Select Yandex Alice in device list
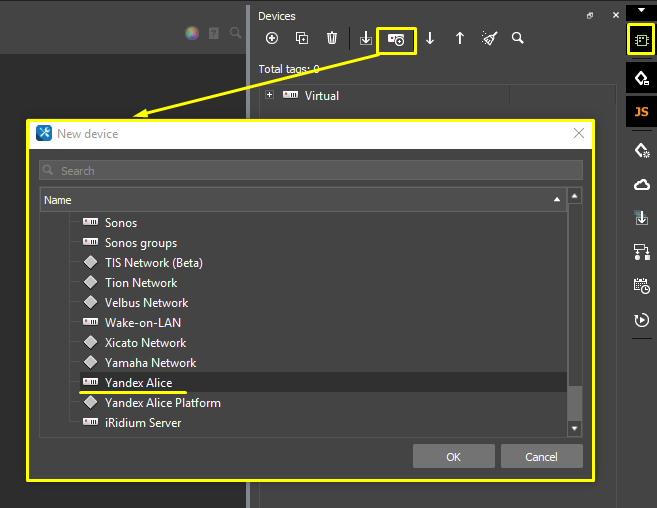Screen dimensions: 657x508 click(138, 383)
